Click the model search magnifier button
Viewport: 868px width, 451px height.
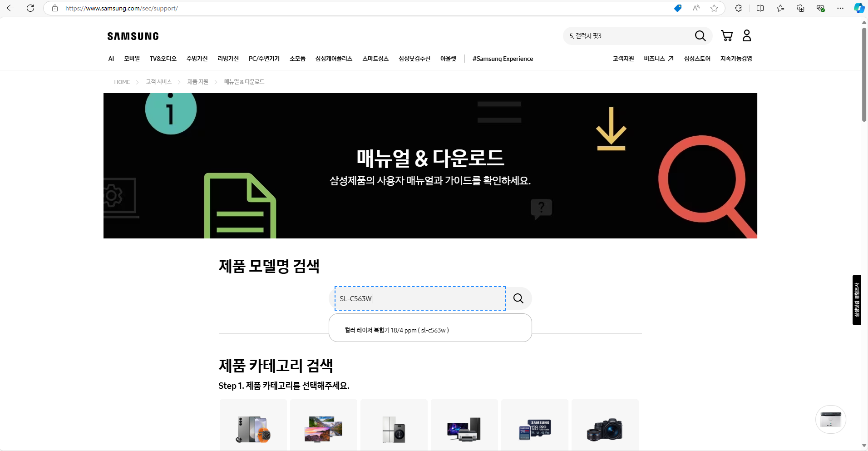click(518, 298)
